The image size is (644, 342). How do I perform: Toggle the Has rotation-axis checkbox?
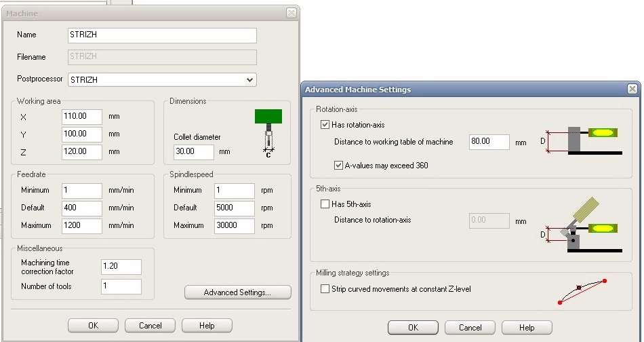point(325,125)
